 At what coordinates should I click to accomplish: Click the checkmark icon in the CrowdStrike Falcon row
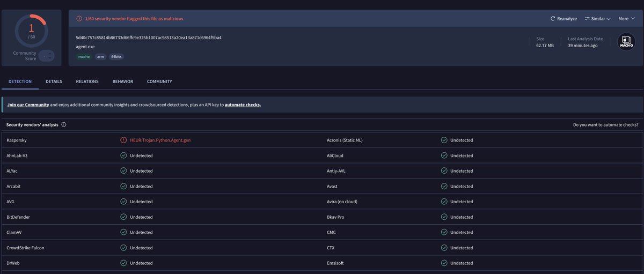click(x=123, y=248)
